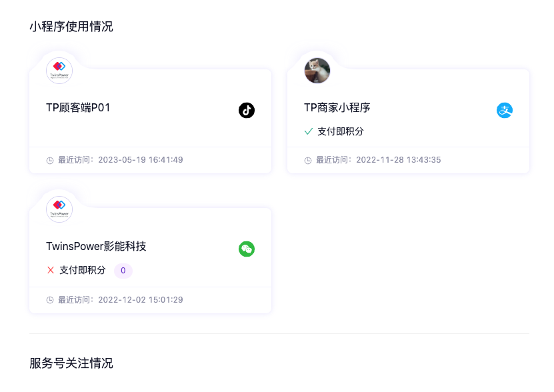
Task: Click the clock icon beside 2023-05-19 timestamp
Action: pyautogui.click(x=50, y=160)
